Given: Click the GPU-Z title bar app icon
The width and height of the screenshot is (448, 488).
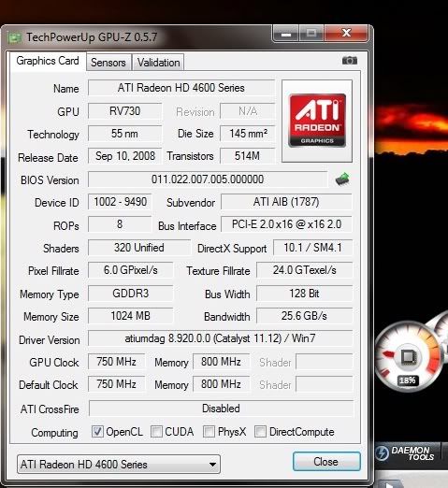Looking at the screenshot, I should click(15, 37).
